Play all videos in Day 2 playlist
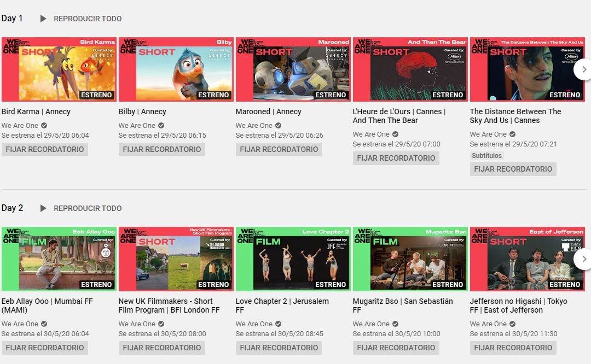This screenshot has width=591, height=364. tap(88, 208)
